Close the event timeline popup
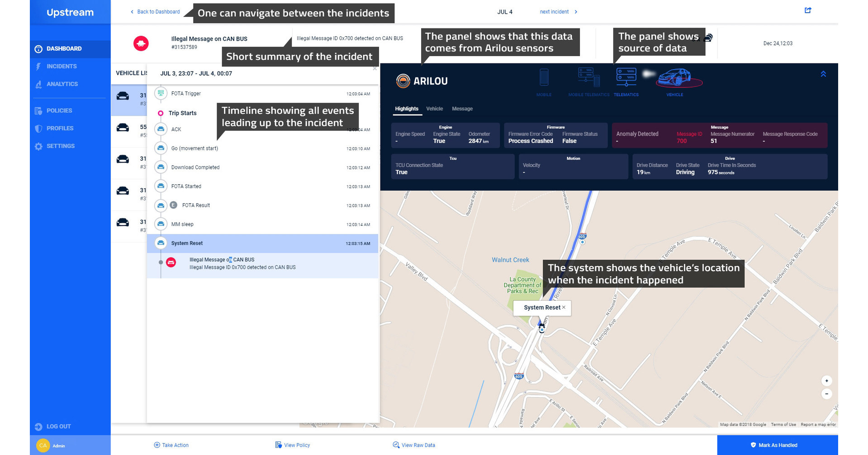 (375, 68)
